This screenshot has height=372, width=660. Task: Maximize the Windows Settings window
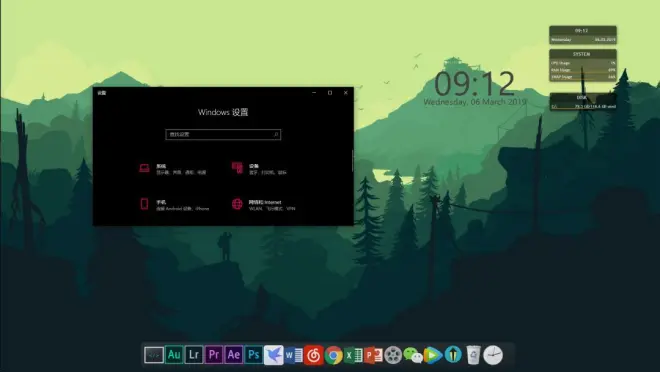click(330, 93)
